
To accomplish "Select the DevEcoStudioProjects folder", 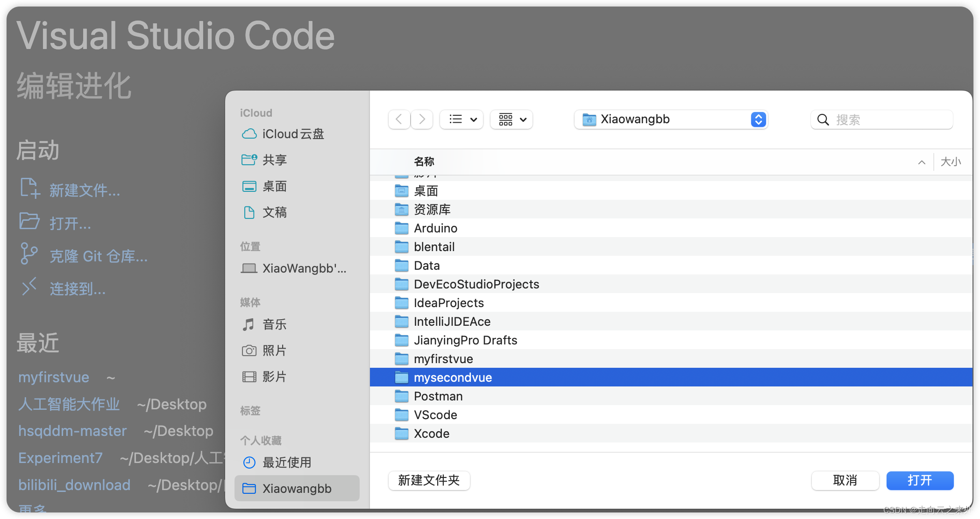I will 476,284.
